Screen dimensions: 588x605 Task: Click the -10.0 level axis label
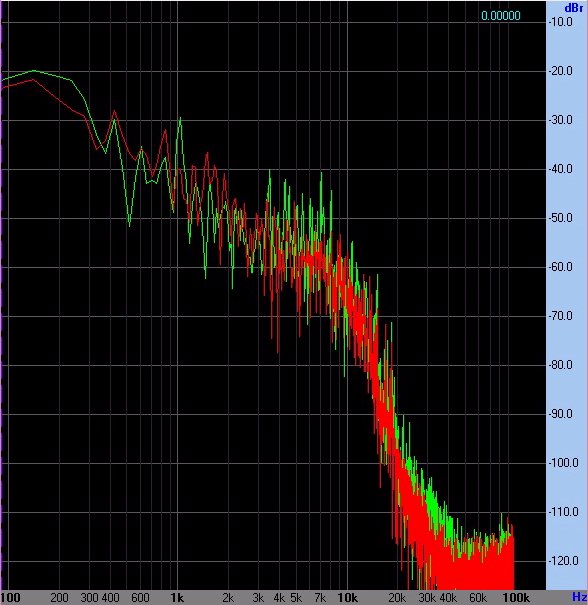point(561,22)
